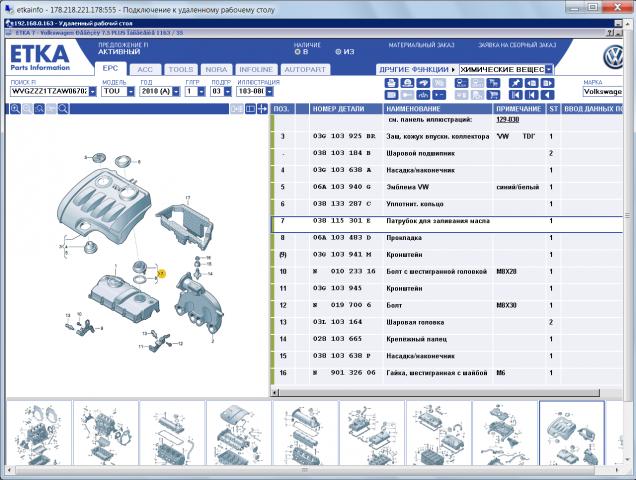Switch to the NORA tab
The image size is (636, 480).
pos(216,70)
